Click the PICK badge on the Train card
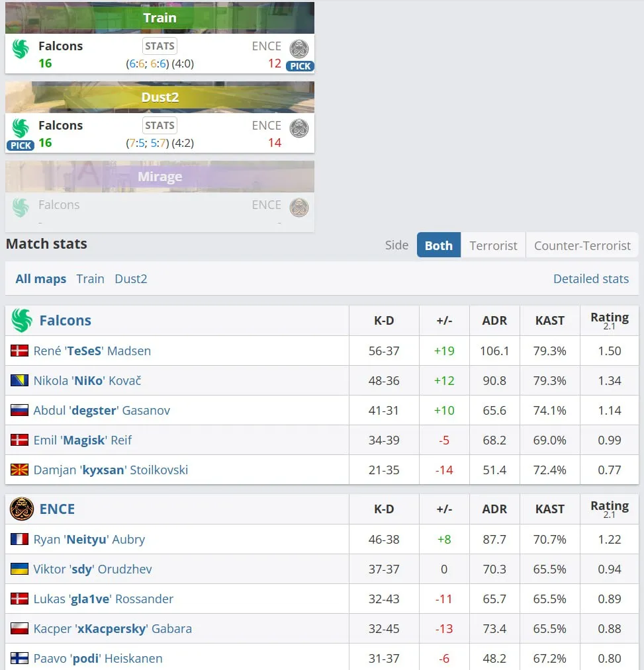Viewport: 644px width, 670px height. tap(300, 66)
